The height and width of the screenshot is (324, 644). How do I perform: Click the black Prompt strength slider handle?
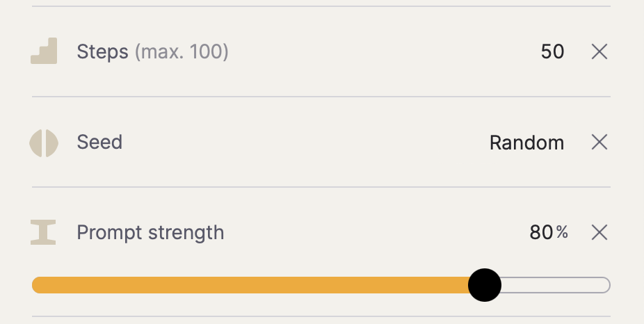pyautogui.click(x=484, y=285)
